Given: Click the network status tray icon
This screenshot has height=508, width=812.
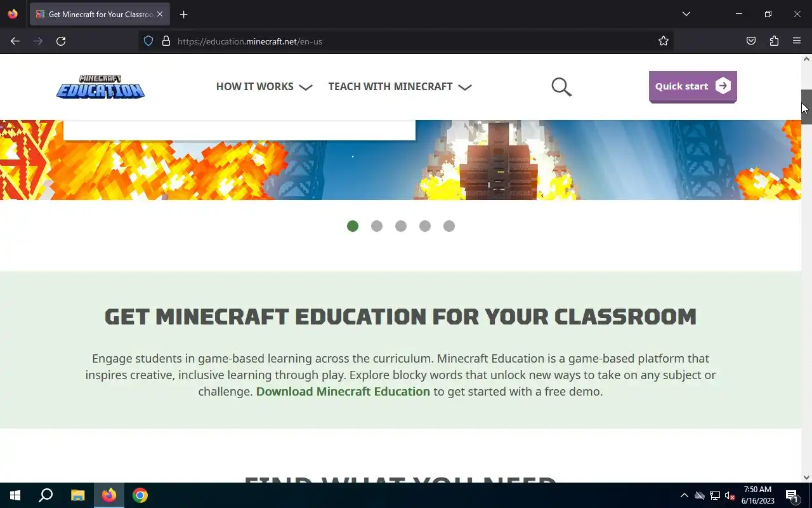Looking at the screenshot, I should tap(715, 495).
